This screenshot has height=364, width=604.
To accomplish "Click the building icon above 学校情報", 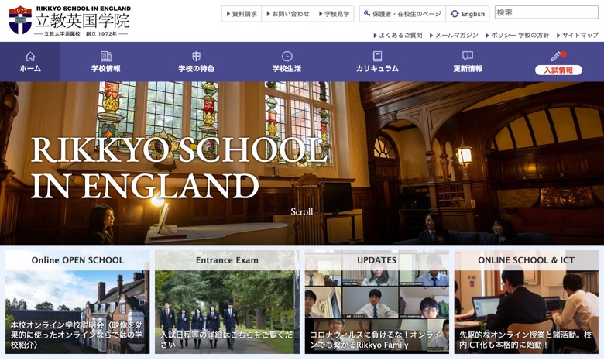I will (x=106, y=57).
